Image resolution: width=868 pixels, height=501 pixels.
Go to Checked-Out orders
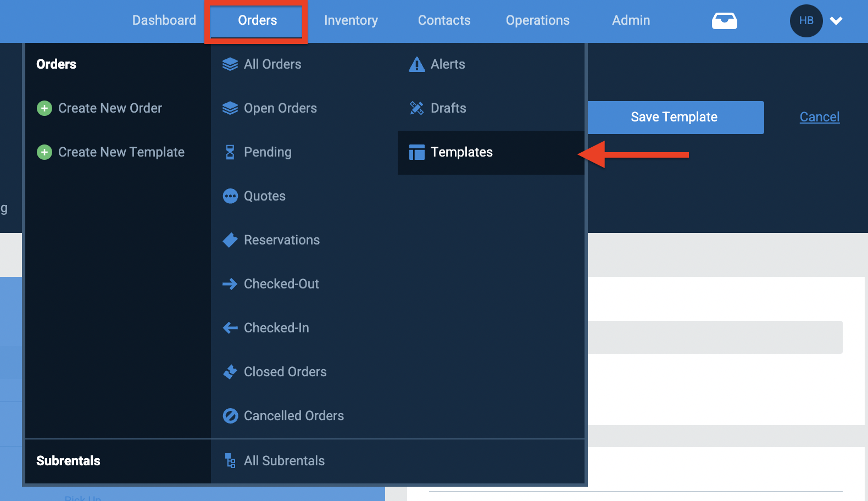coord(281,284)
